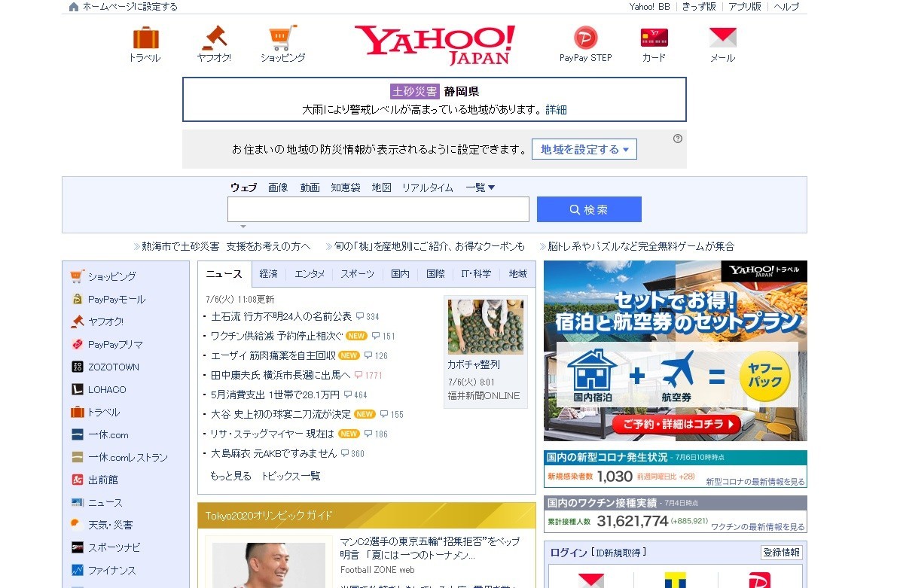Switch to the 国内 news tab
897x588 pixels.
[x=401, y=274]
